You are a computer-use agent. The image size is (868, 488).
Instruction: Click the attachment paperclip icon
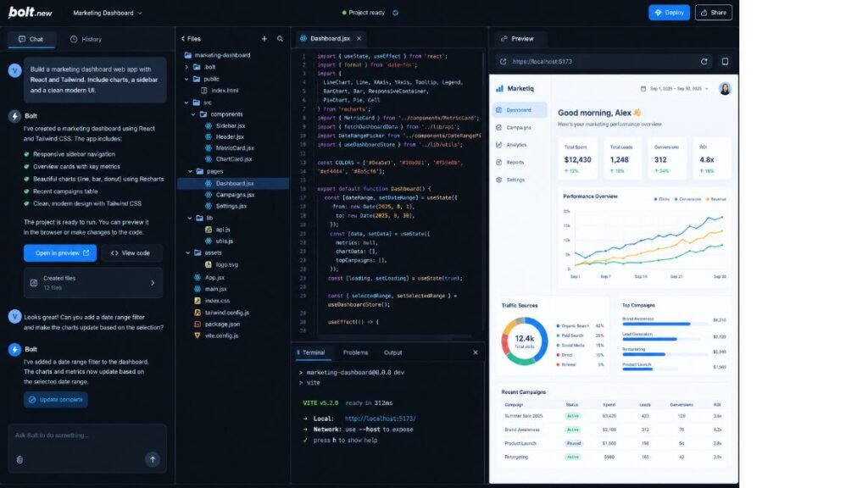[x=20, y=459]
